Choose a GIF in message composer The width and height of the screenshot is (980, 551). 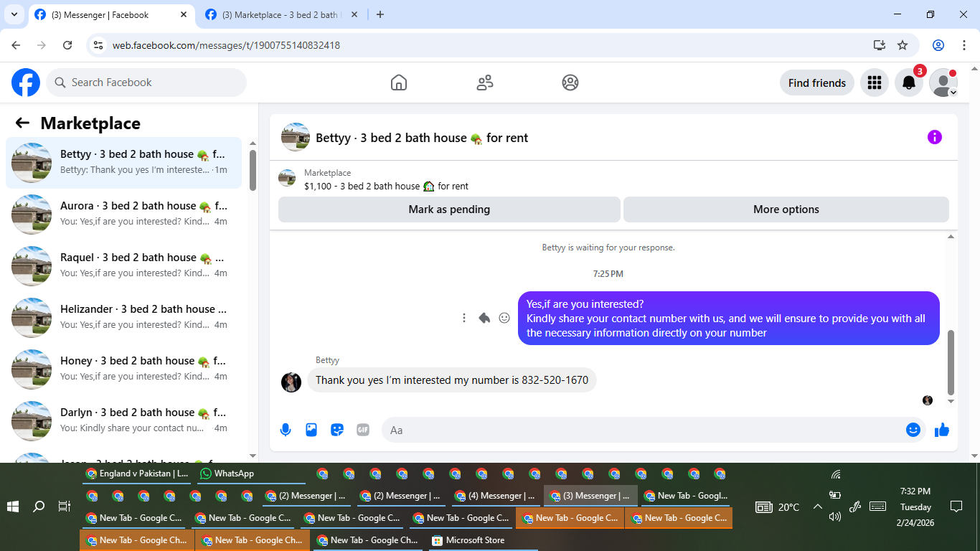point(363,430)
